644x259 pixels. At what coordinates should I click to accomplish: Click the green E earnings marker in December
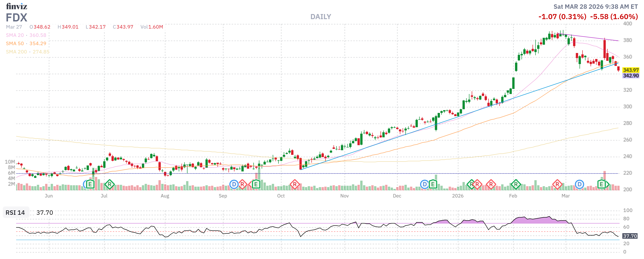pos(433,185)
